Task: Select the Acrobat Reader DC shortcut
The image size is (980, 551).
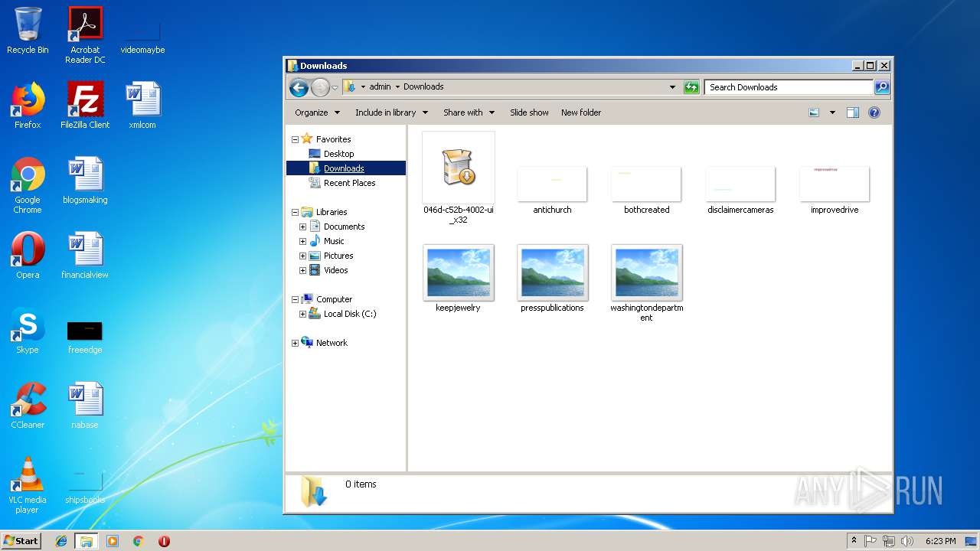Action: [85, 35]
